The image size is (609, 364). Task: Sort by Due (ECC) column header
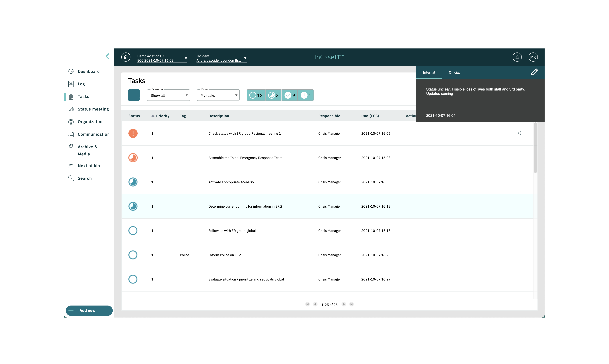pos(370,116)
